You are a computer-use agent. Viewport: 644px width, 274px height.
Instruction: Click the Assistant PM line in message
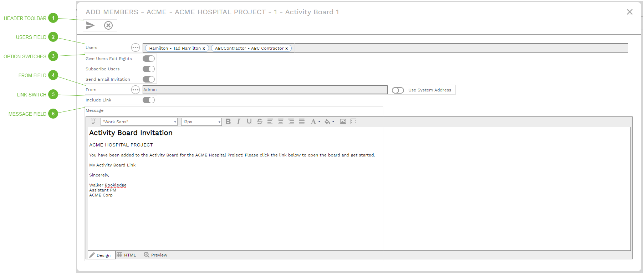pyautogui.click(x=103, y=190)
